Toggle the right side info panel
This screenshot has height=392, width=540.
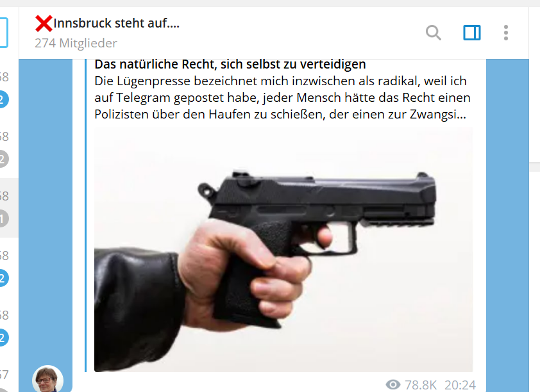click(472, 33)
